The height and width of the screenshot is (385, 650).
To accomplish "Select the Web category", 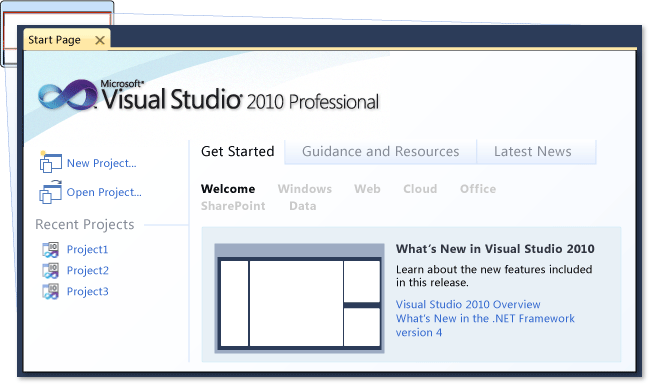I will (367, 189).
